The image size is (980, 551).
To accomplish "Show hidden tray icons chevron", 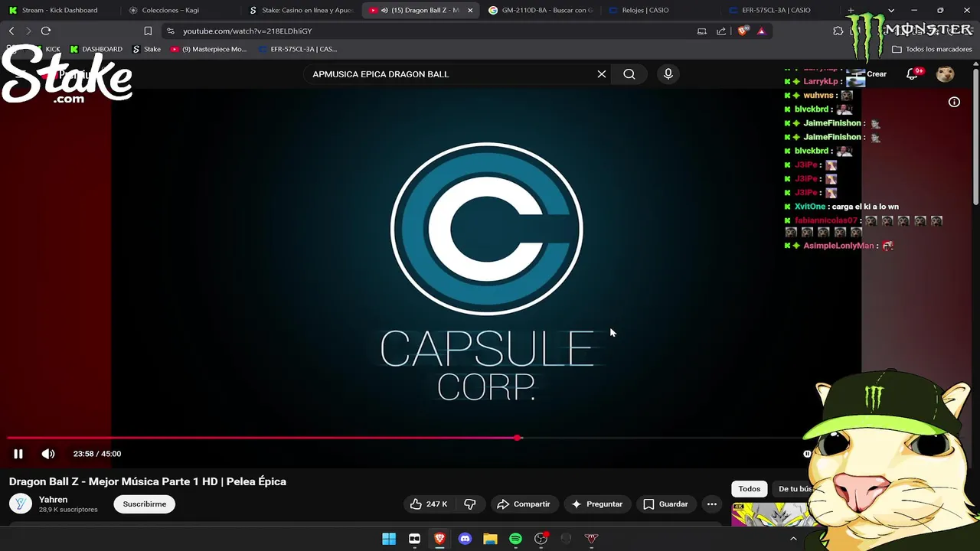I will pos(793,539).
